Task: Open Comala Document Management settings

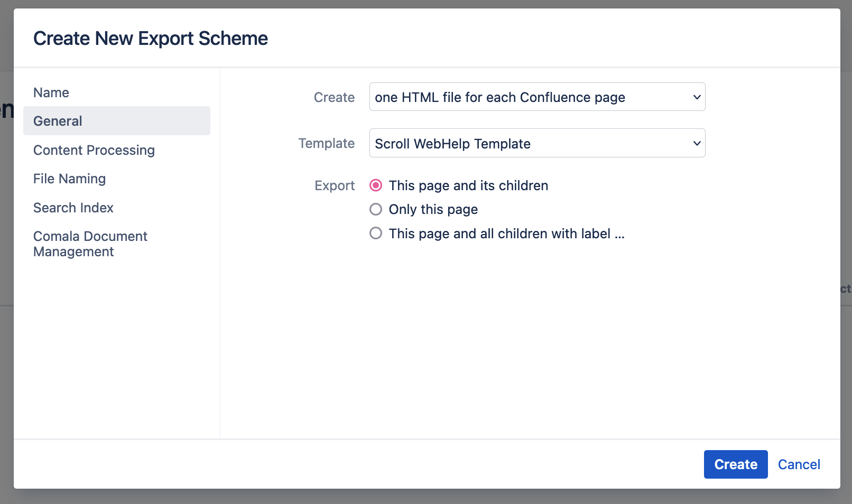Action: click(x=90, y=244)
